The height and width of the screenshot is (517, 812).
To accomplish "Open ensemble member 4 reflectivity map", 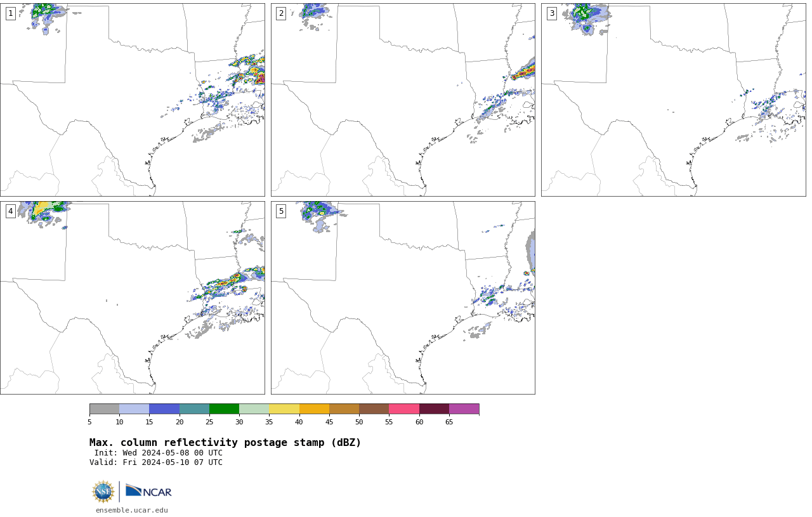I will 133,298.
